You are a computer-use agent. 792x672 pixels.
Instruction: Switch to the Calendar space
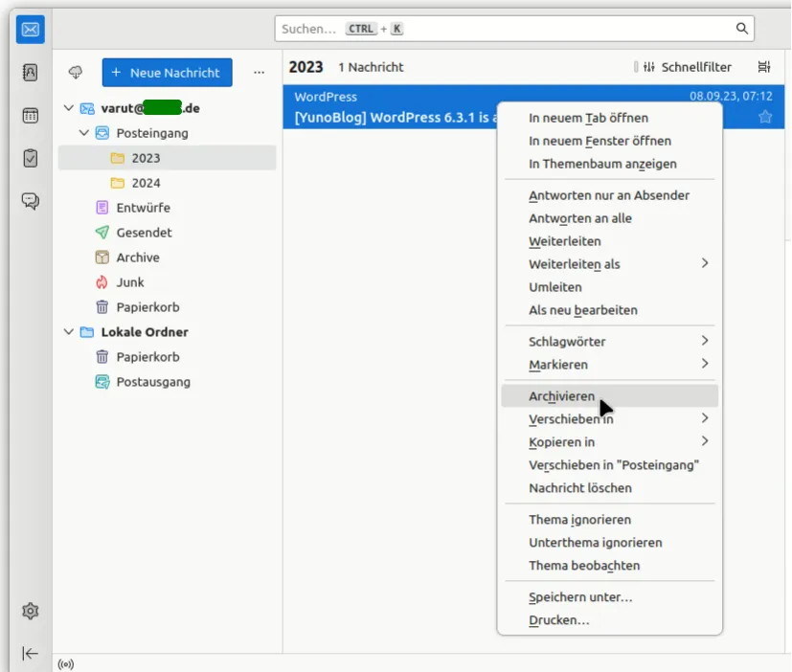click(30, 115)
